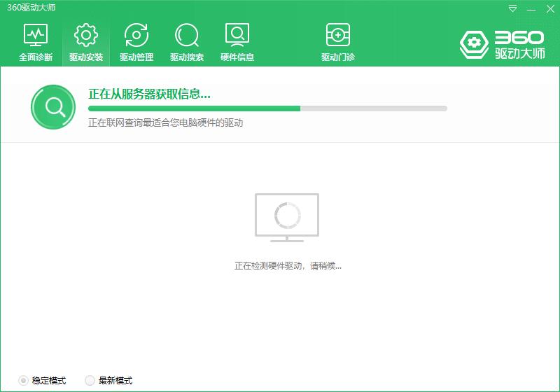
Task: Switch to the 驱动管理 tab label
Action: tap(136, 57)
